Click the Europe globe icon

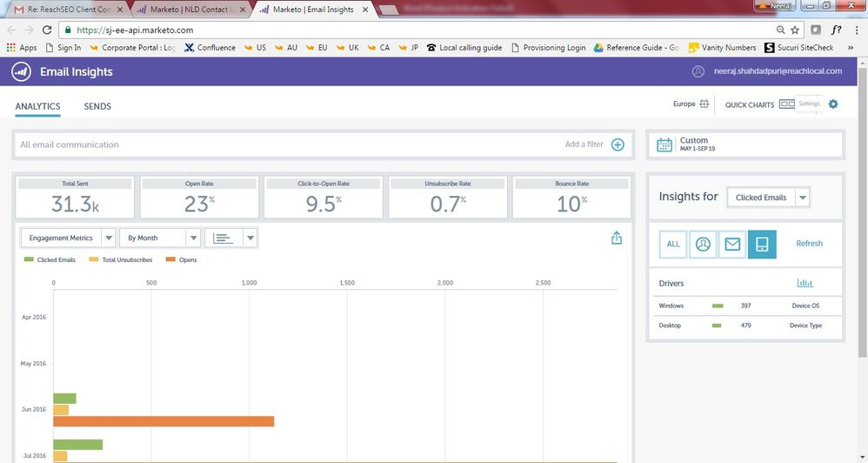pyautogui.click(x=704, y=104)
